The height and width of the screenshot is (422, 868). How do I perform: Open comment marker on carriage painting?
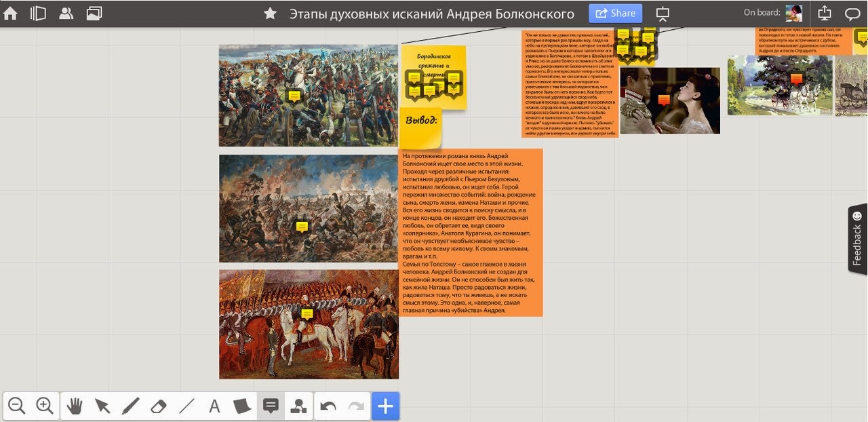click(x=797, y=79)
